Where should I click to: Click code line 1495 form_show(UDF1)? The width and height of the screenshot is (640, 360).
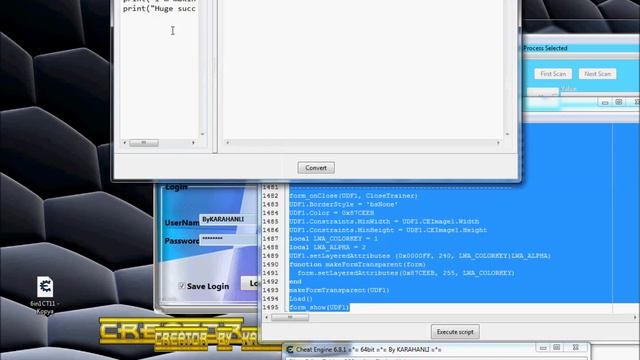click(319, 307)
